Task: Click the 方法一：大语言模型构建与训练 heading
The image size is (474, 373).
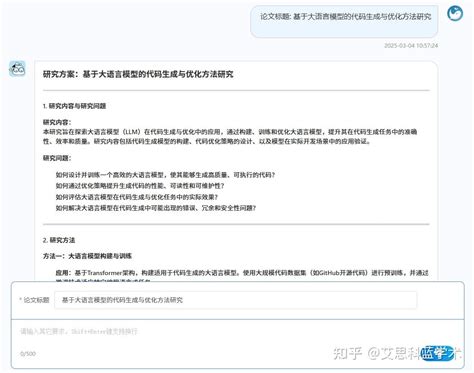Action: pos(87,256)
